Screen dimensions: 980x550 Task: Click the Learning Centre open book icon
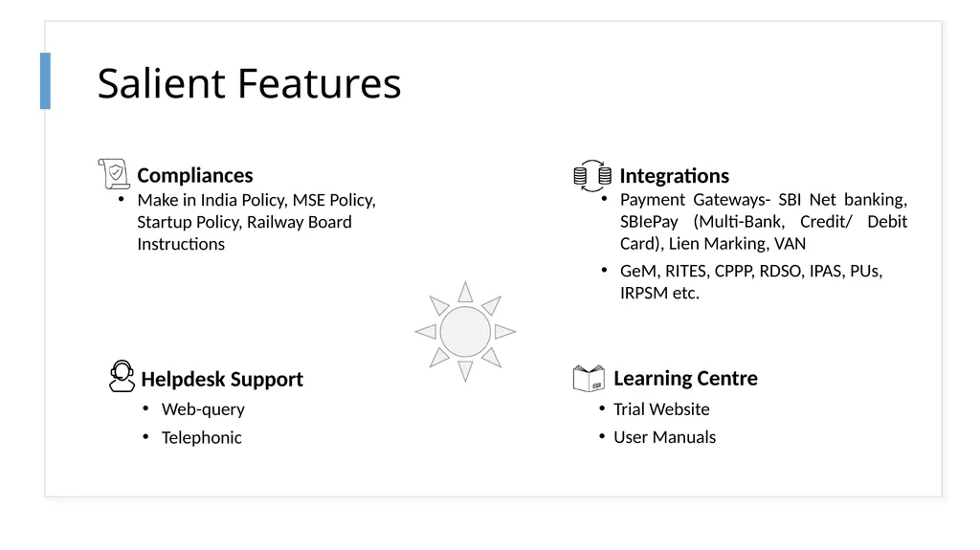coord(589,378)
